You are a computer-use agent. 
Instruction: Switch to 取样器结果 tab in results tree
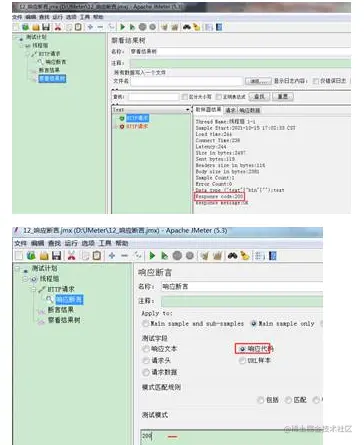coord(208,109)
